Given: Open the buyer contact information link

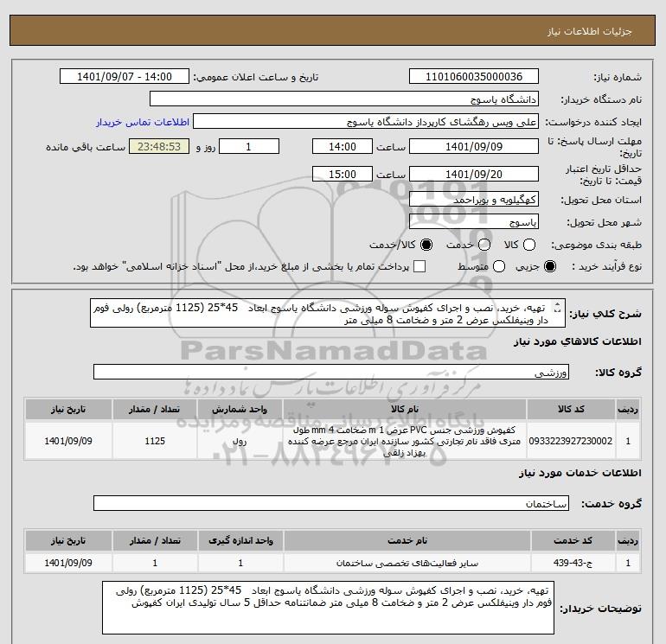Looking at the screenshot, I should pos(143,122).
